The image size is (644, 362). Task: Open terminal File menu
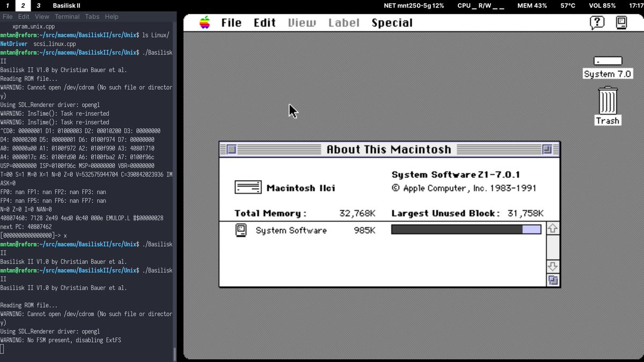[x=8, y=17]
